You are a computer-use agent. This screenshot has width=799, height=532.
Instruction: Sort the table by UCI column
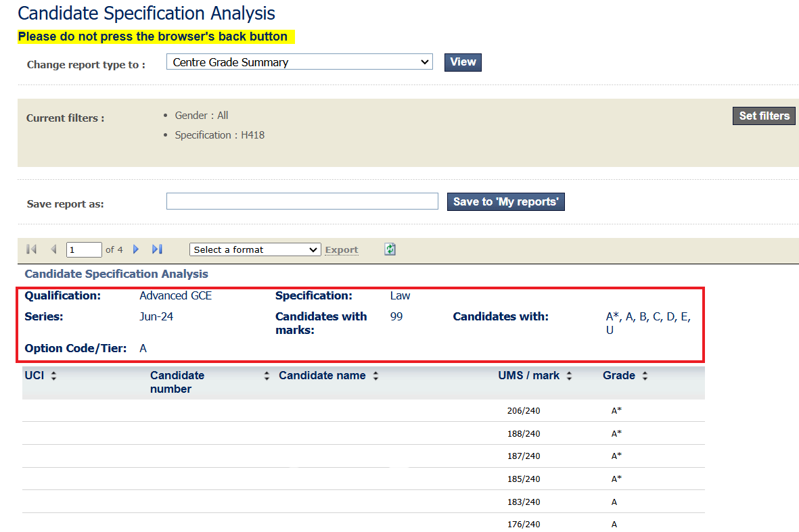pyautogui.click(x=51, y=375)
